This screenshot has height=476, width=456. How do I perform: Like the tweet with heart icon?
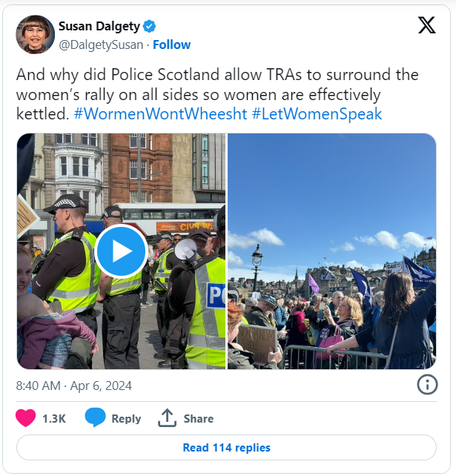pyautogui.click(x=26, y=418)
